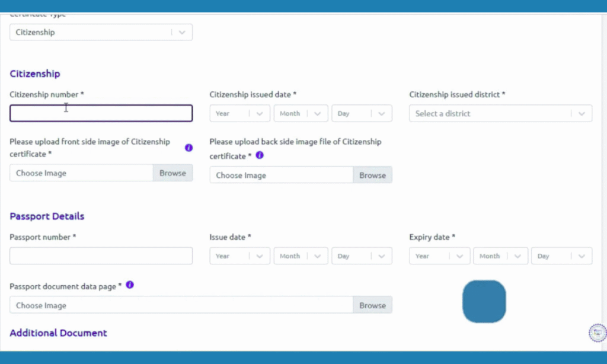The height and width of the screenshot is (364, 607).
Task: Browse for citizenship back side image
Action: tap(372, 175)
